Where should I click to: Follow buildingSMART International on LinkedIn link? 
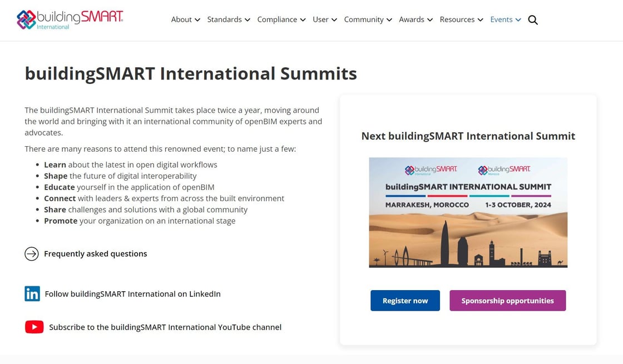133,294
